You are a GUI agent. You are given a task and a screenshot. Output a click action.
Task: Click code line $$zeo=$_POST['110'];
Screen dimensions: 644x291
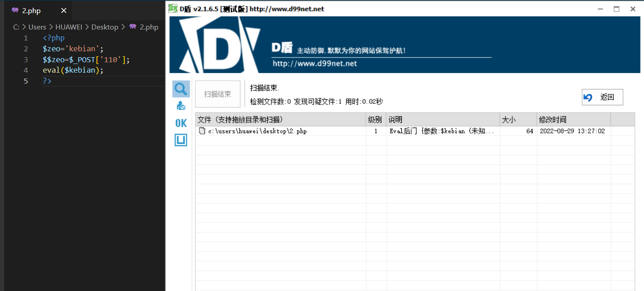[86, 59]
